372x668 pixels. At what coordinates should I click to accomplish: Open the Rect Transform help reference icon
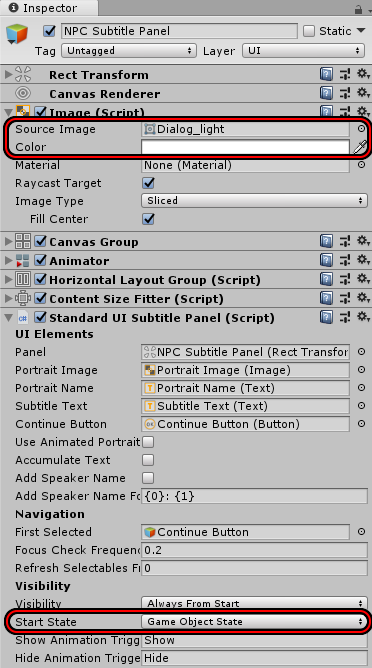pos(326,75)
